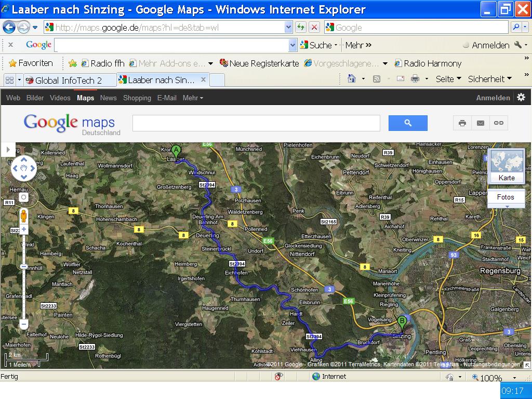This screenshot has width=532, height=399.
Task: Close the Google toolbar with the x
Action: click(x=10, y=45)
